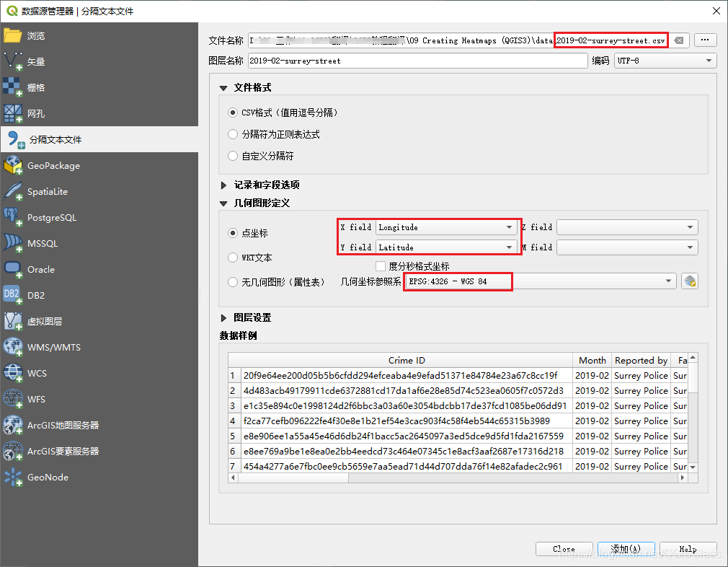Click the Reported by column header
Image resolution: width=728 pixels, height=567 pixels.
(x=641, y=360)
